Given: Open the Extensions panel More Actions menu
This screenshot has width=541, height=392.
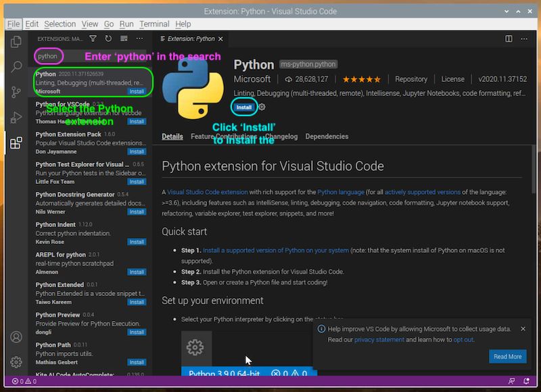Looking at the screenshot, I should 139,39.
